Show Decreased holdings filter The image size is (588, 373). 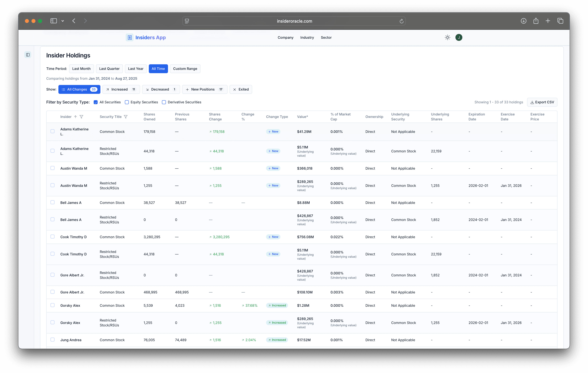[x=161, y=89]
